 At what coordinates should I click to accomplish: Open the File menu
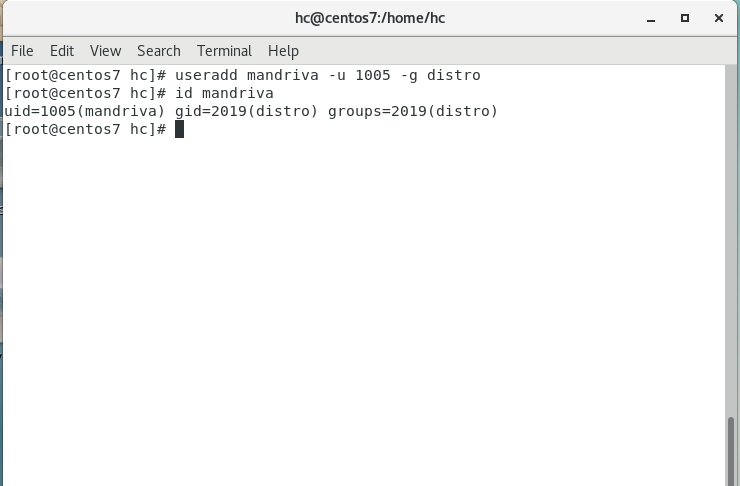pos(21,50)
